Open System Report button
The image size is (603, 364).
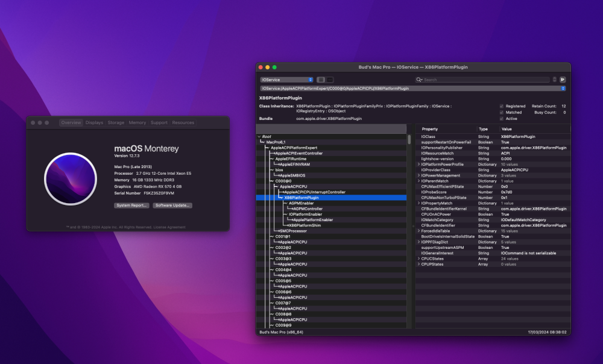pyautogui.click(x=131, y=206)
